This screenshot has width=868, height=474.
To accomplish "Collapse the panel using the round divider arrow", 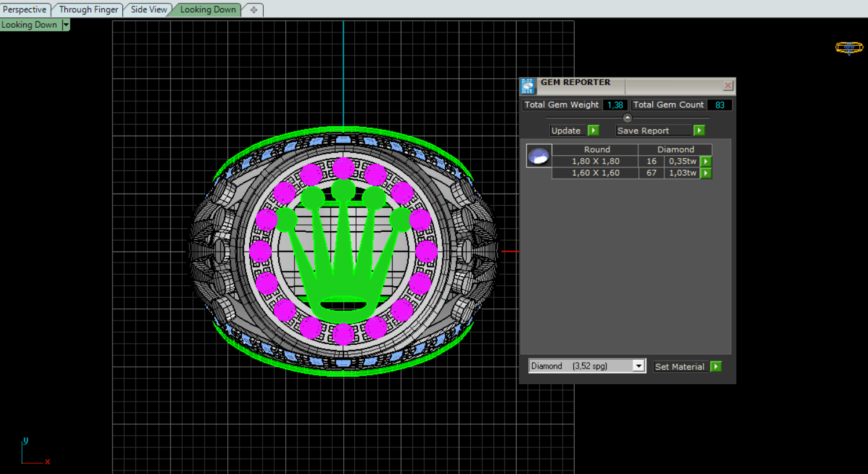I will coord(627,118).
